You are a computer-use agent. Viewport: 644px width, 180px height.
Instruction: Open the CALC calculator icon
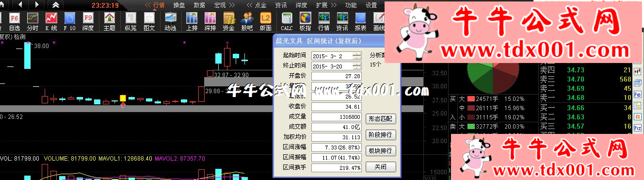pyautogui.click(x=287, y=21)
